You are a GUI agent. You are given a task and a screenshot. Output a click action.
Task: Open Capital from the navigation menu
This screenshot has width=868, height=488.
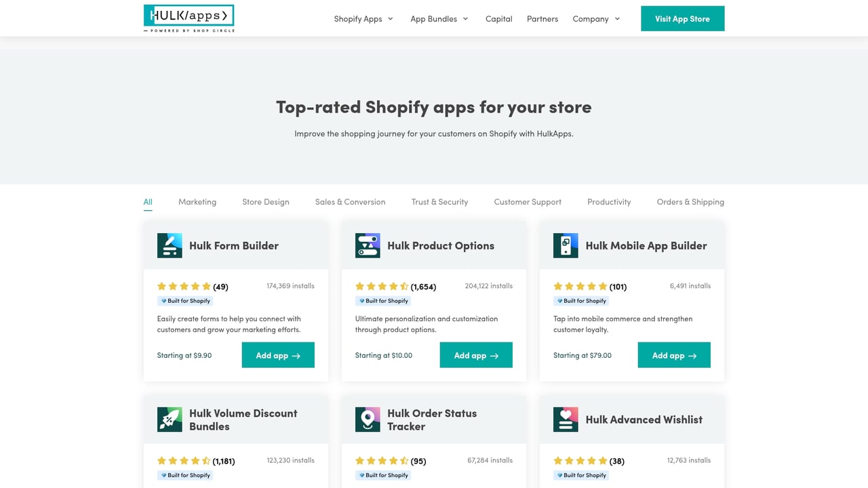click(498, 19)
